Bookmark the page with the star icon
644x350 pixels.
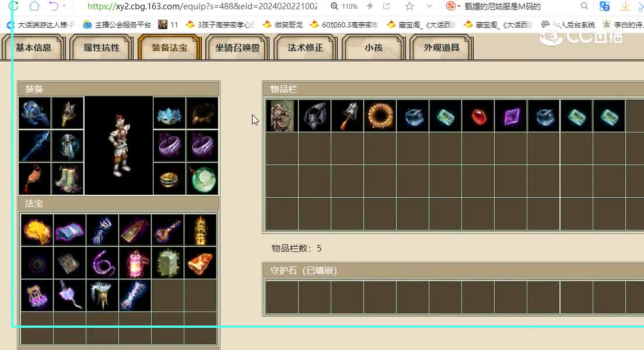click(x=409, y=6)
